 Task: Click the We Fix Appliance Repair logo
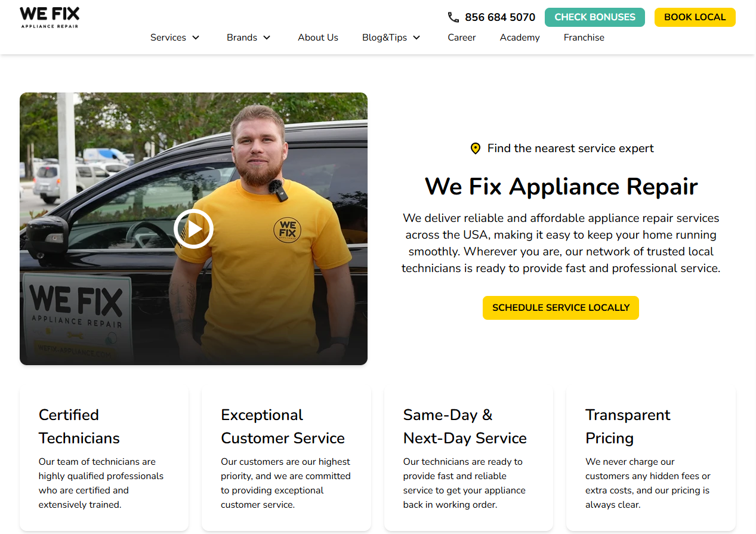[50, 17]
